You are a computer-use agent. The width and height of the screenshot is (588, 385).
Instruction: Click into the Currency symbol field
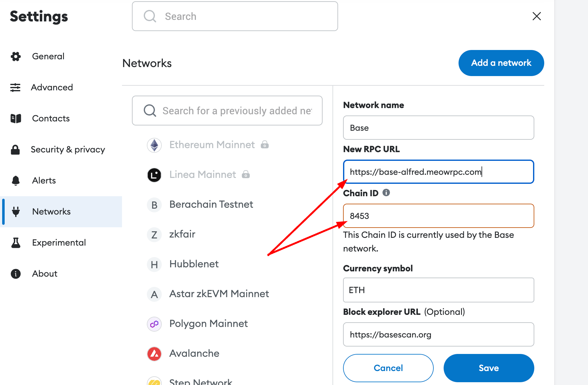click(x=438, y=290)
